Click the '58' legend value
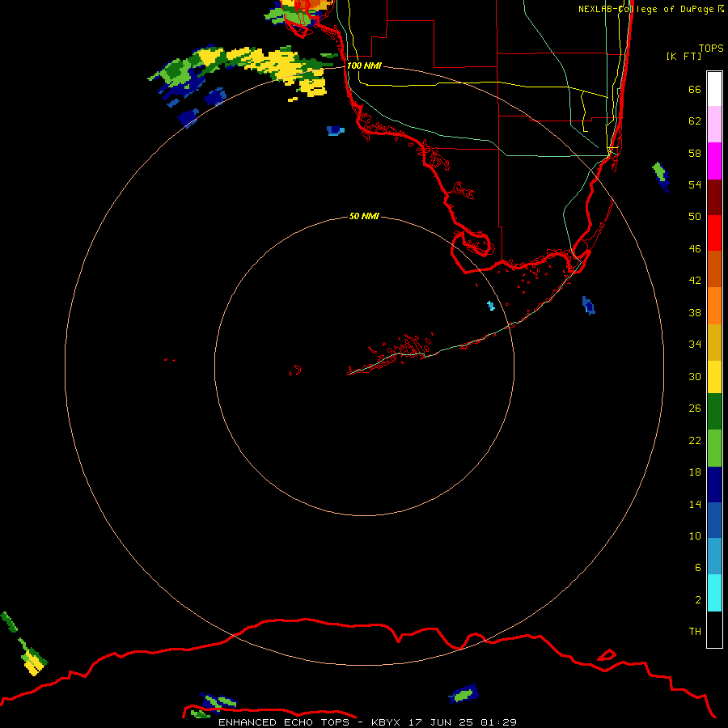The height and width of the screenshot is (728, 728). tap(695, 153)
